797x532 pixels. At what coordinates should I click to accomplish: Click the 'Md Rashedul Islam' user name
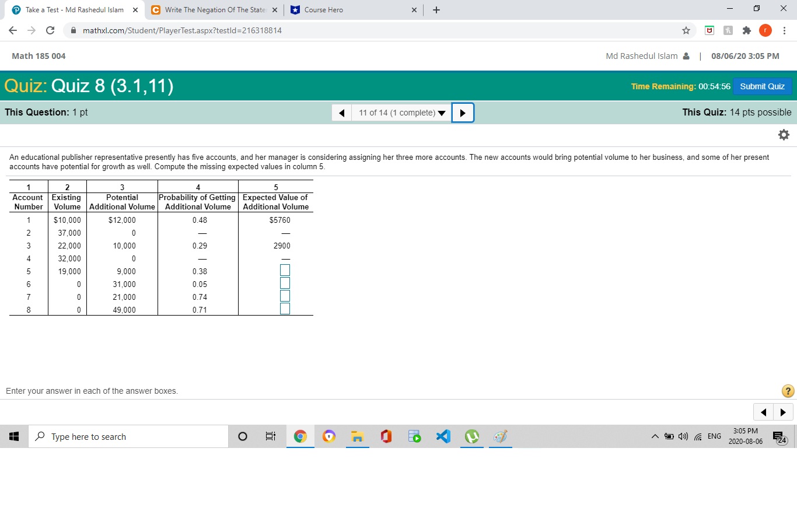pos(642,56)
